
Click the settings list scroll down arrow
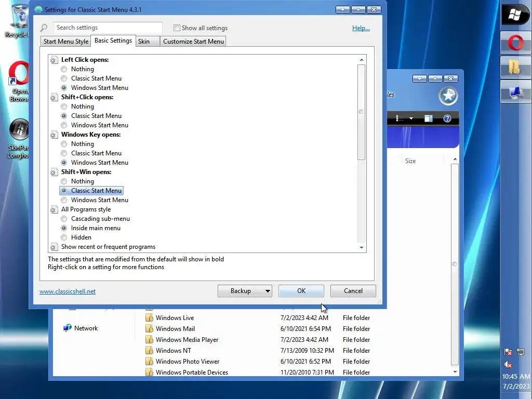click(362, 248)
